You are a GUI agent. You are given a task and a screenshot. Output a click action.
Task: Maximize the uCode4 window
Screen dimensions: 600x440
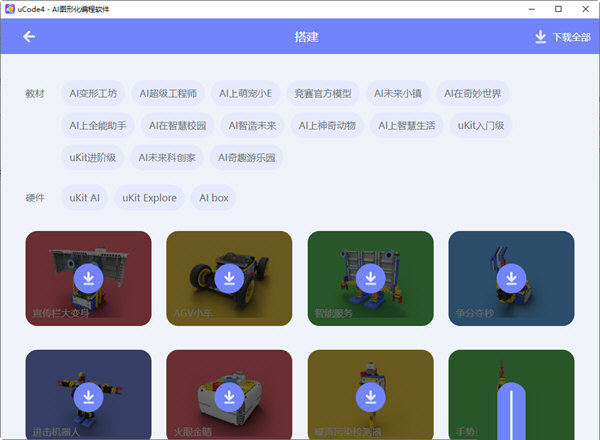point(558,9)
